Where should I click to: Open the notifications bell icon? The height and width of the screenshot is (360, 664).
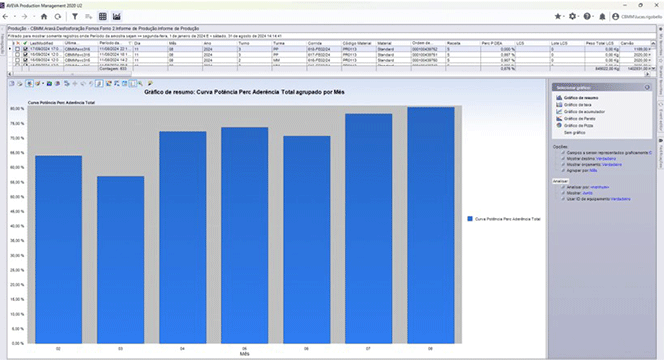602,17
